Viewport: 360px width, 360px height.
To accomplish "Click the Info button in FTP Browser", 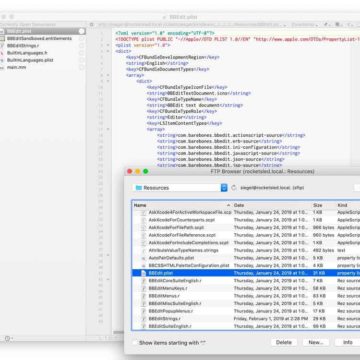I will pos(348,342).
